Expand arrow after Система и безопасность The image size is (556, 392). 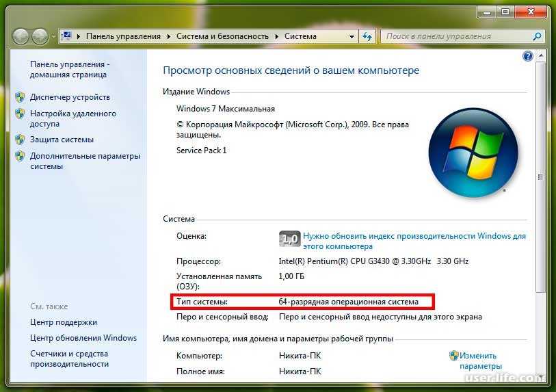click(276, 36)
